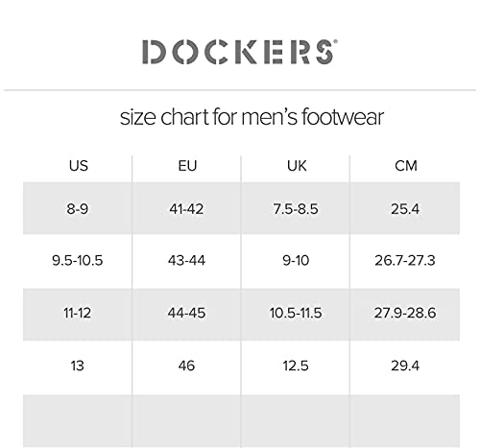Click the EU size 46 cell

(x=186, y=365)
